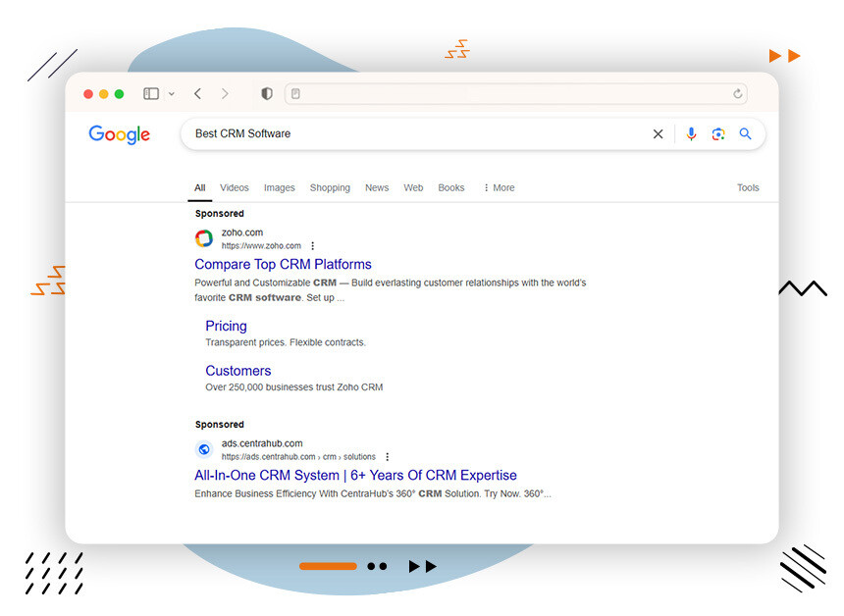Open the three-dot menu beside zoho.com ad

coord(313,246)
